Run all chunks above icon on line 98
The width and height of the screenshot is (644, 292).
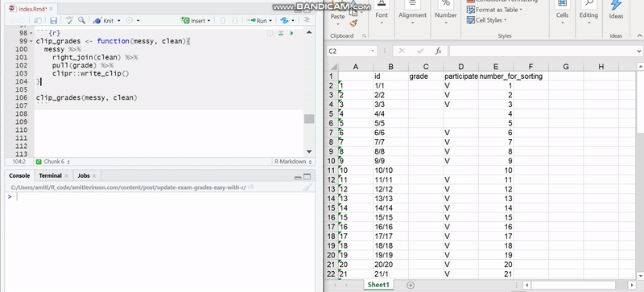pyautogui.click(x=281, y=33)
